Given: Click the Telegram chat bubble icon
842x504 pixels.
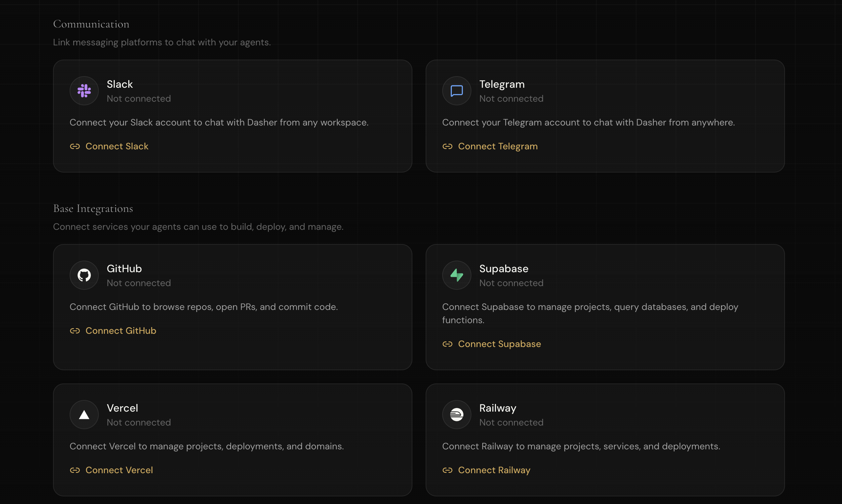Looking at the screenshot, I should 456,91.
